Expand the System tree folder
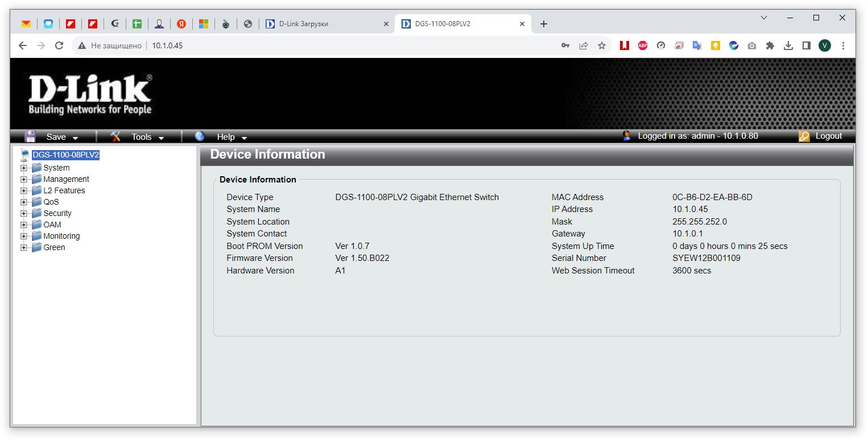This screenshot has height=440, width=868. click(x=23, y=168)
